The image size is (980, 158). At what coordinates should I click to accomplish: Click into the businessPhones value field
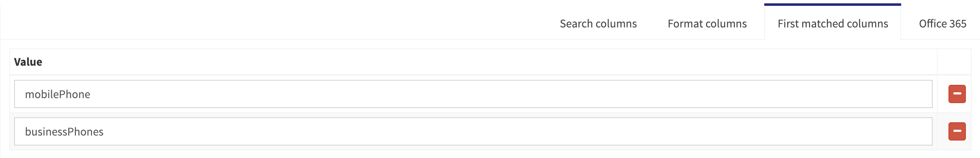(473, 131)
